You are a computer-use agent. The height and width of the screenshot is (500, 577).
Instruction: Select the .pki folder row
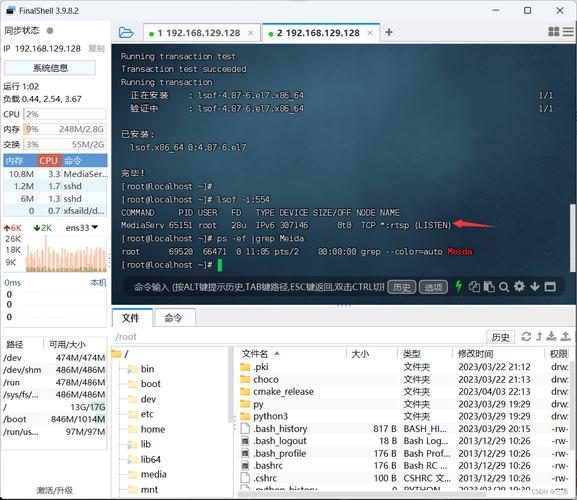click(404, 367)
